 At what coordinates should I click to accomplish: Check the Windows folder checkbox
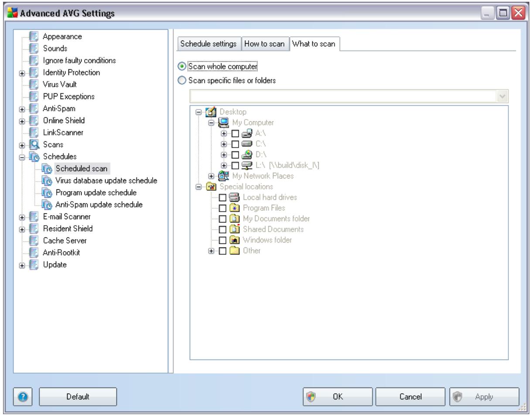tap(222, 240)
